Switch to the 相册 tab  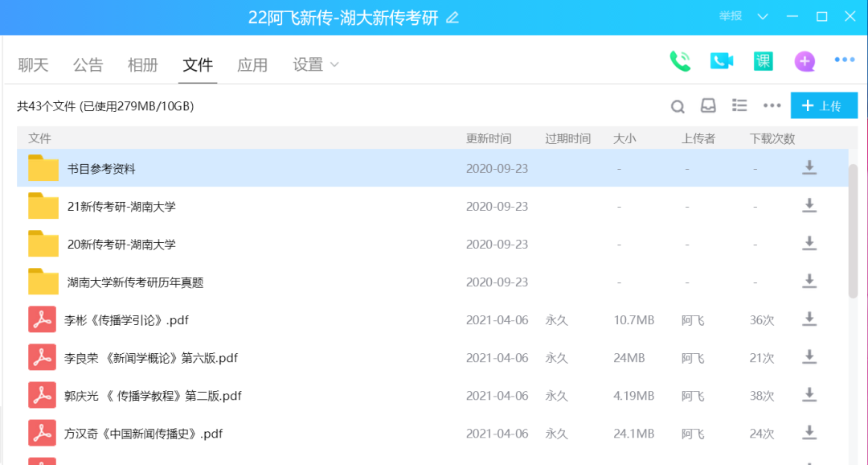(143, 65)
